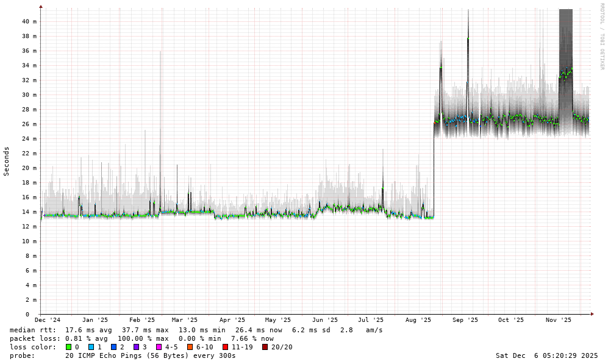Click the magenta legend color square
Screen dimensions: 608x364
coord(159,347)
